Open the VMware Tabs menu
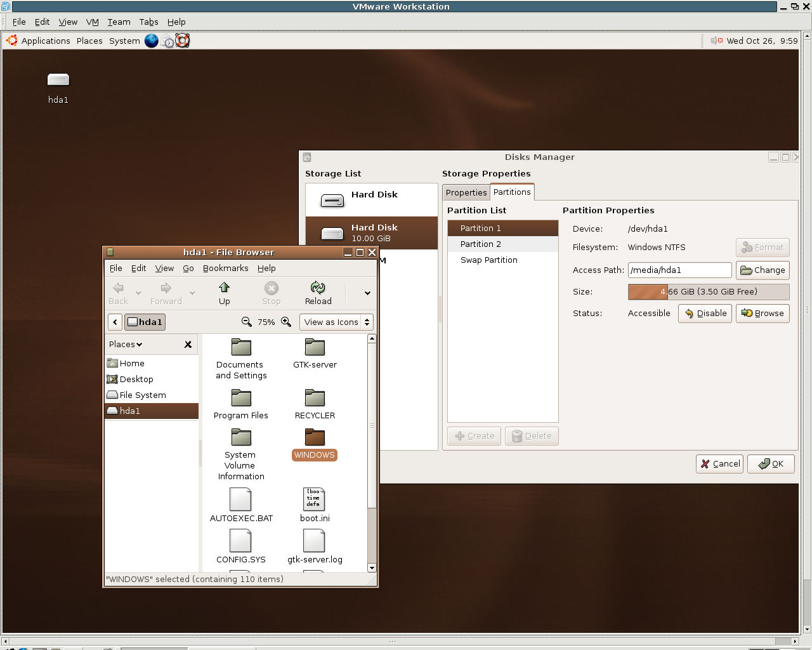This screenshot has height=650, width=812. tap(149, 22)
